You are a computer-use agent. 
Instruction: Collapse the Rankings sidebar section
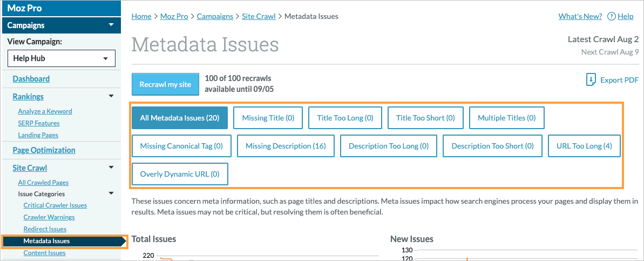point(111,96)
